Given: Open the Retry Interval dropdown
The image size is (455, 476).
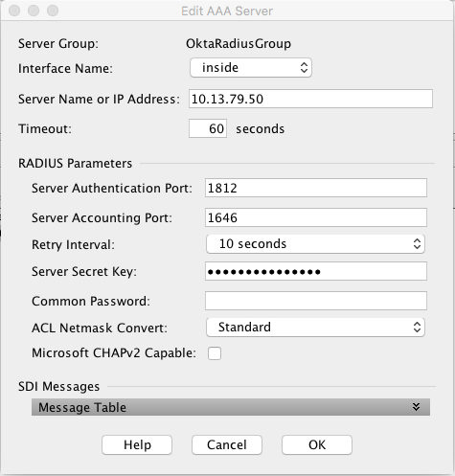Looking at the screenshot, I should [x=315, y=244].
